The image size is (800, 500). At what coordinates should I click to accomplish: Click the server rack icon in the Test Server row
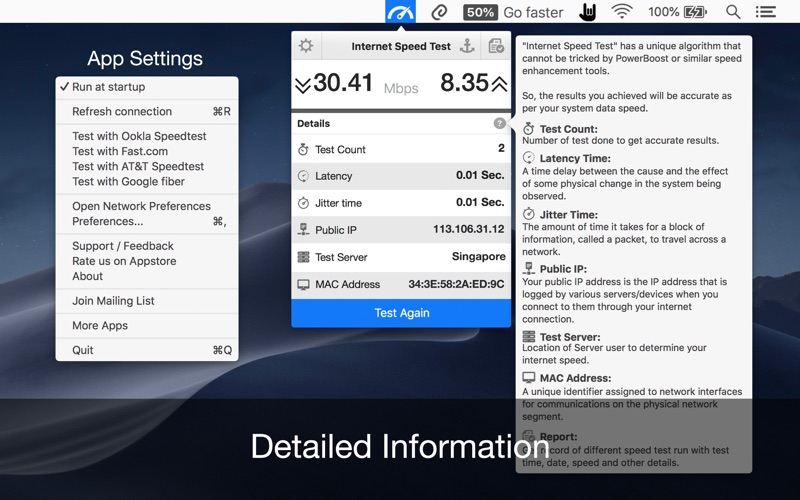303,257
